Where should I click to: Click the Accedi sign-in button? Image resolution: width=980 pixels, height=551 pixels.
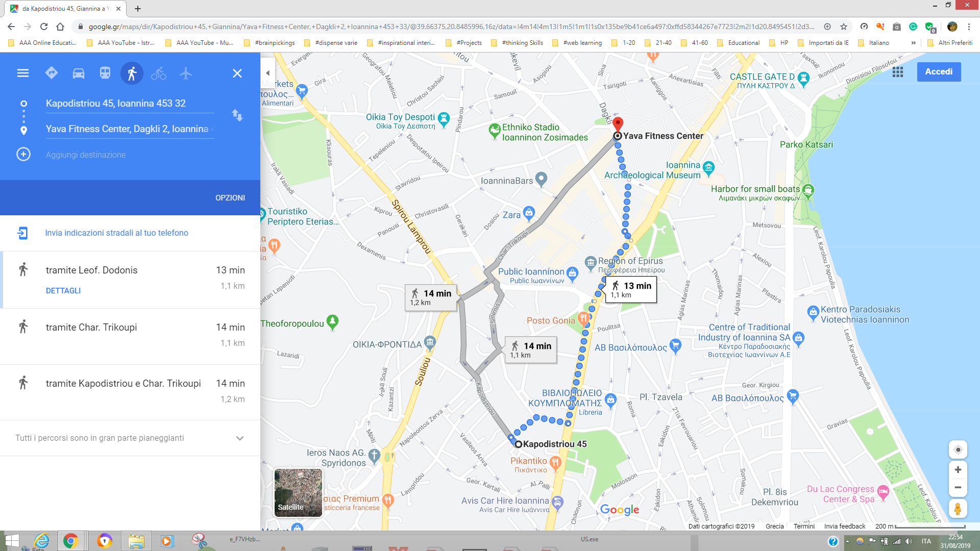(939, 72)
